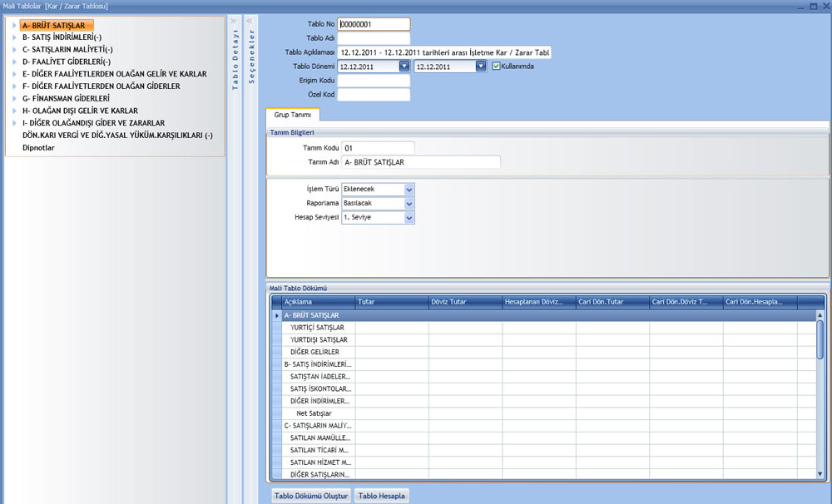Collapse the Tablo Detayı panel arrows
This screenshot has width=832, height=504.
click(234, 22)
